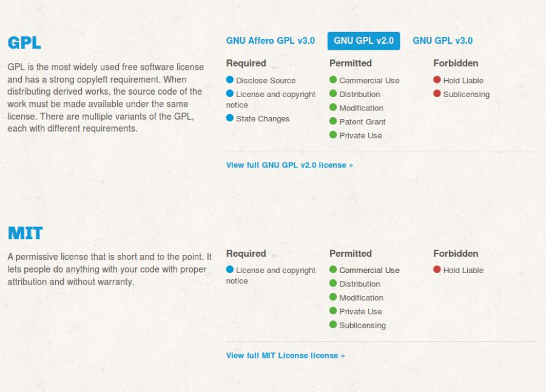Screen dimensions: 546x392
Task: Click red dot beside GPL Sublicensing
Action: (x=437, y=93)
